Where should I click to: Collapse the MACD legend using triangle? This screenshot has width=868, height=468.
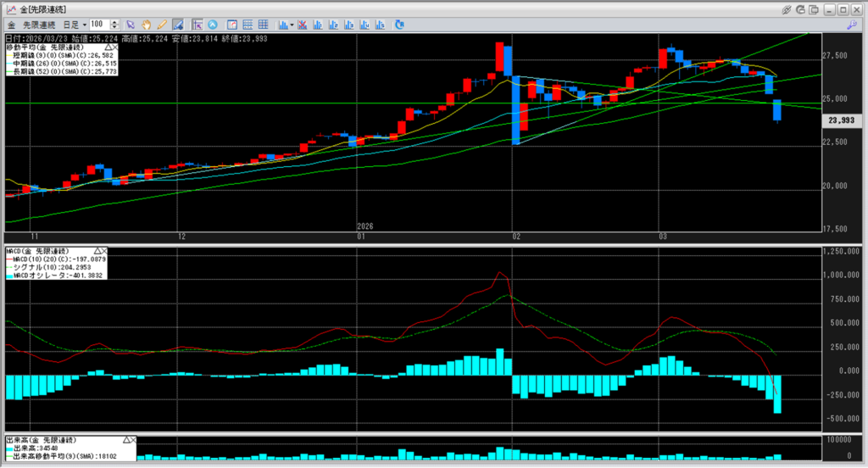(x=98, y=251)
